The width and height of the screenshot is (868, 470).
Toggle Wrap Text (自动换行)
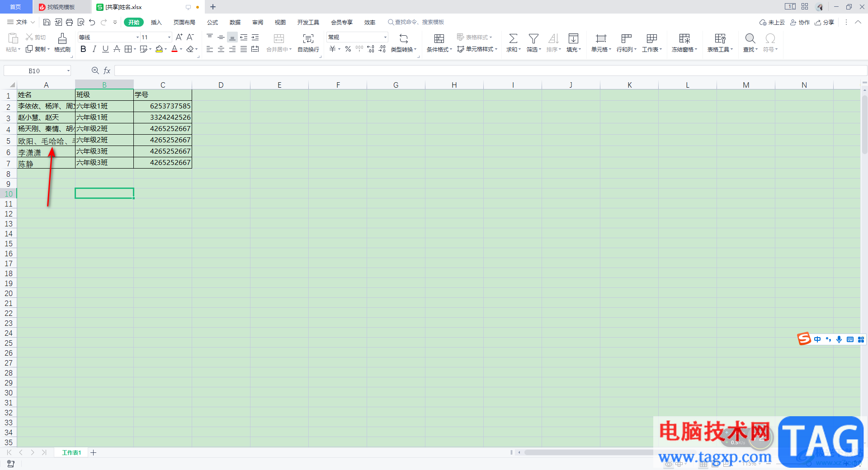308,43
